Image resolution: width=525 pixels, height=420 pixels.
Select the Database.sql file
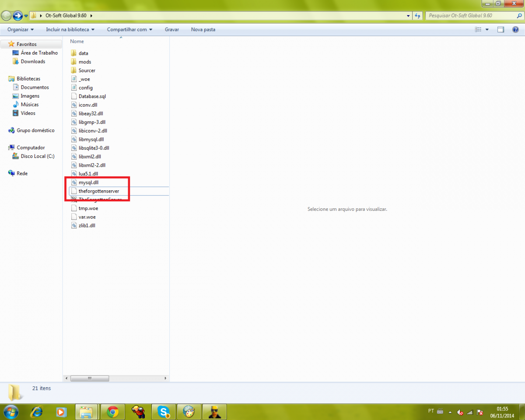pos(92,96)
